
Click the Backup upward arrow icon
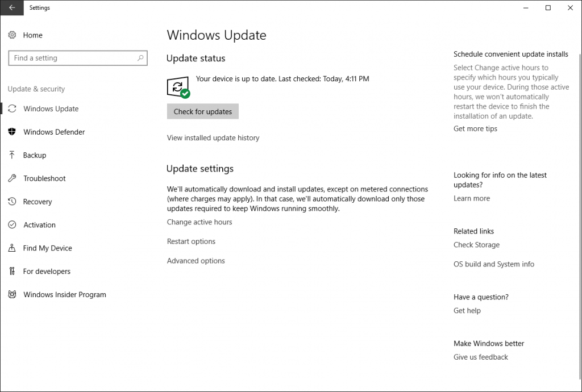coord(12,155)
